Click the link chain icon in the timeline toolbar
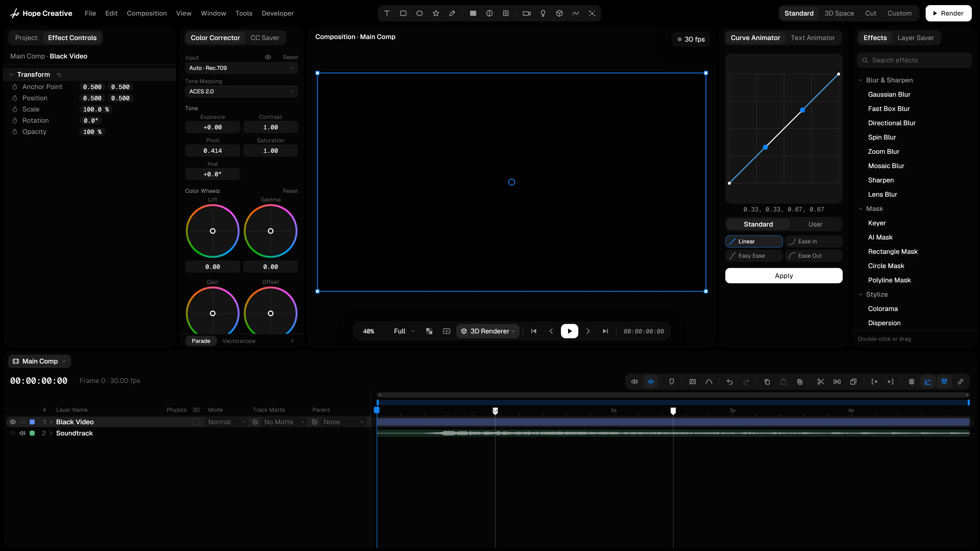The image size is (980, 551). [x=961, y=381]
